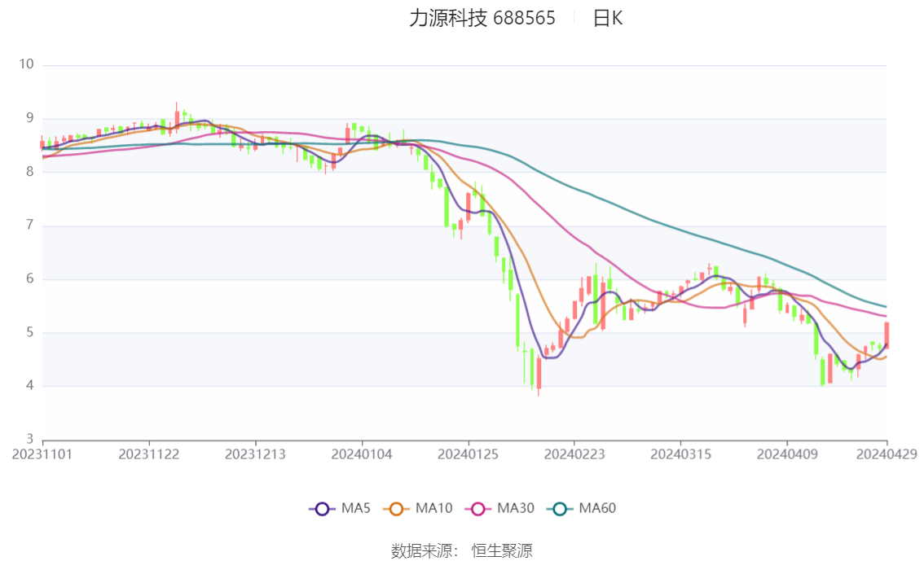This screenshot has height=561, width=924.
Task: Click the 20240429 x-axis end date label
Action: [887, 454]
